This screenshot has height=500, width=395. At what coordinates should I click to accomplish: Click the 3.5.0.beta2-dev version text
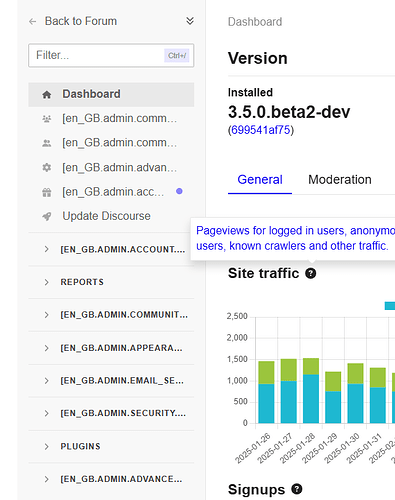click(x=289, y=112)
